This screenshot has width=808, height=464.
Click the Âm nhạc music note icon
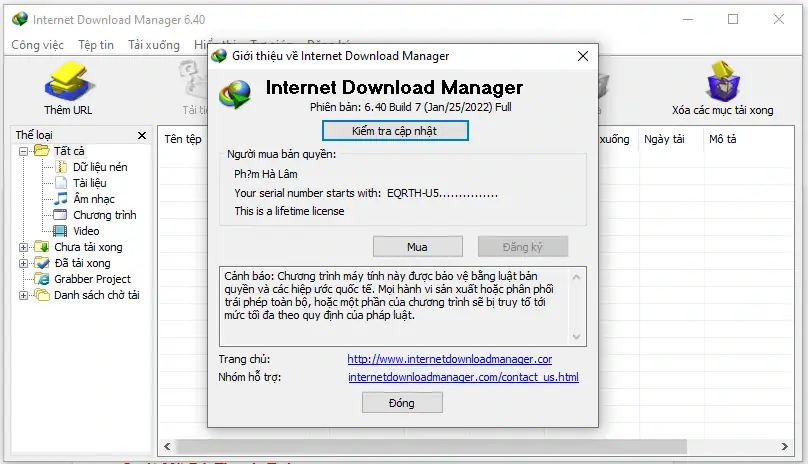(61, 198)
